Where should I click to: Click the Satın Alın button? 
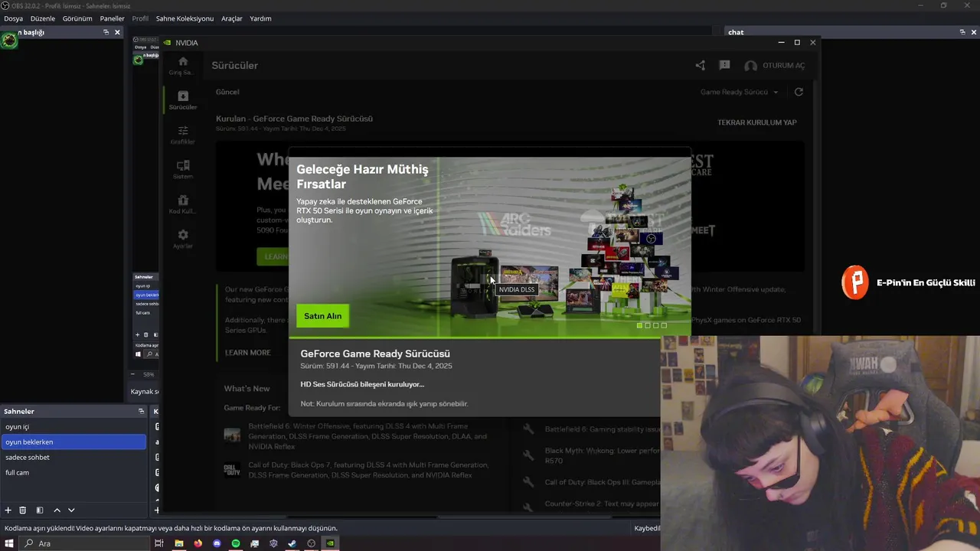322,316
